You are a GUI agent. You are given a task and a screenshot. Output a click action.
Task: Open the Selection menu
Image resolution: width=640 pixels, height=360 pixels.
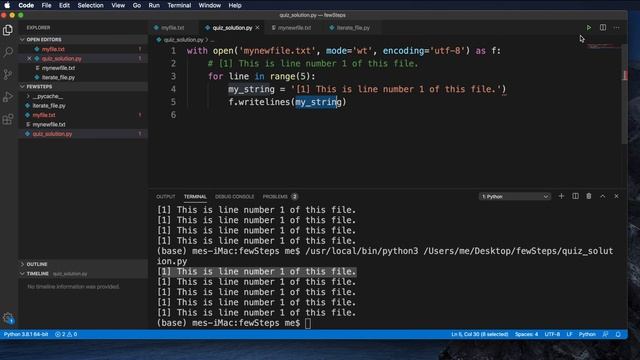point(90,5)
